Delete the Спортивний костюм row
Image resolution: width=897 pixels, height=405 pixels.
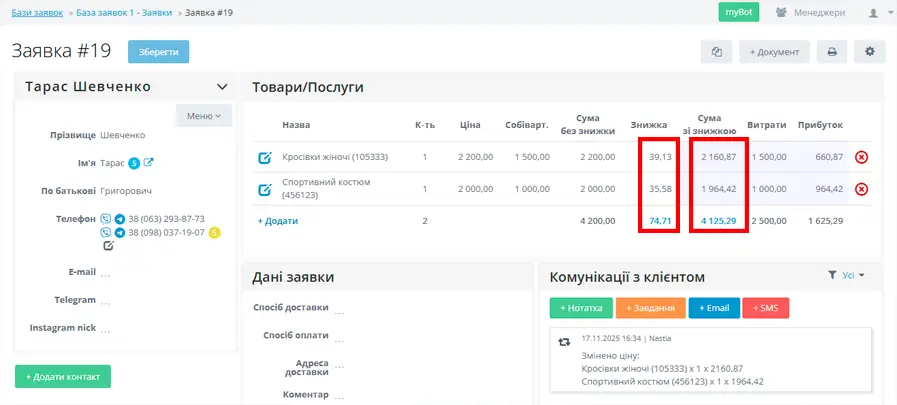pyautogui.click(x=861, y=189)
